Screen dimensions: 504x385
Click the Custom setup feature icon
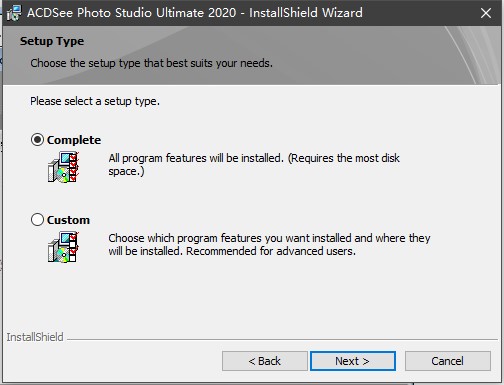63,247
